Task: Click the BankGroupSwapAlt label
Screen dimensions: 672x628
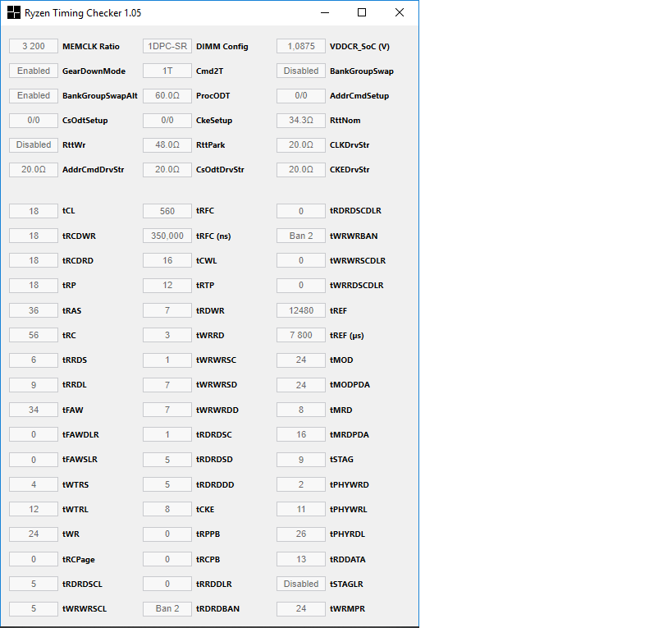Action: tap(100, 96)
